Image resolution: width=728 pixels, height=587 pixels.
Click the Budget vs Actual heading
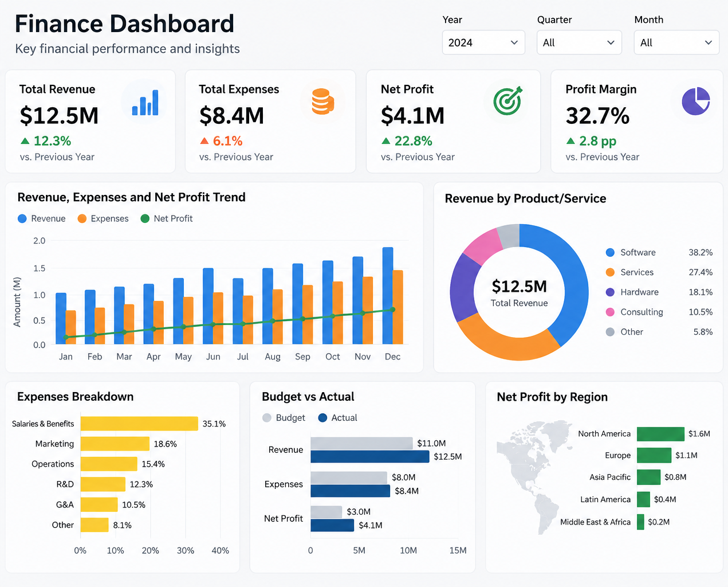308,397
